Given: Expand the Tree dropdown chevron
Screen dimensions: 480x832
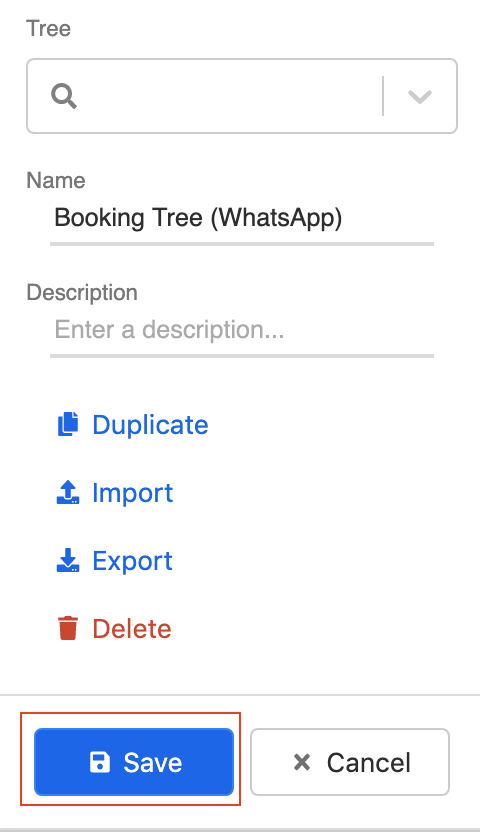Looking at the screenshot, I should (420, 97).
